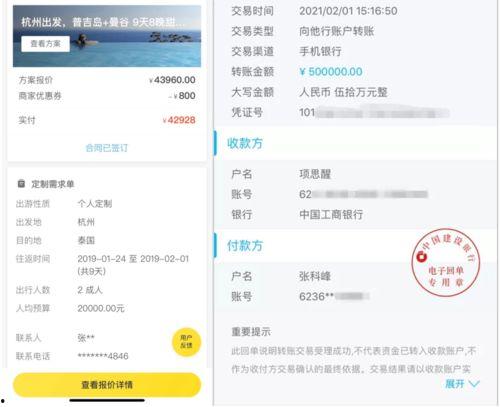
Task: Click the 商家优惠券 discount value
Action: point(182,96)
